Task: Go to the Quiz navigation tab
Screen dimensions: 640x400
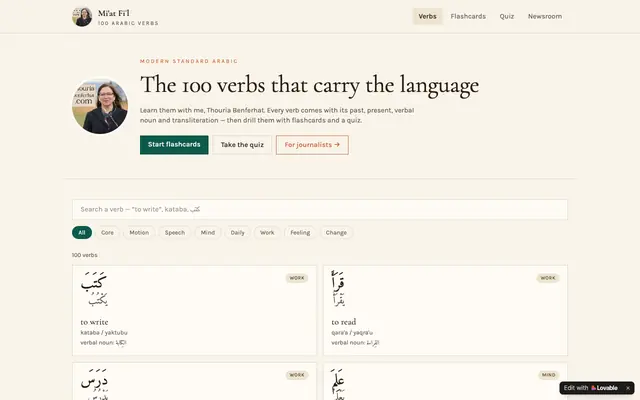Action: pos(507,16)
